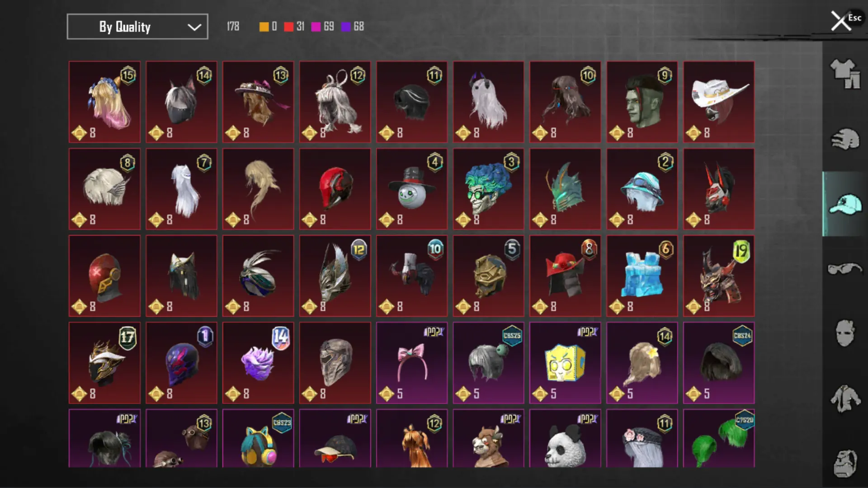The width and height of the screenshot is (868, 488).
Task: Select the snowman top hat headgear
Action: click(x=412, y=189)
